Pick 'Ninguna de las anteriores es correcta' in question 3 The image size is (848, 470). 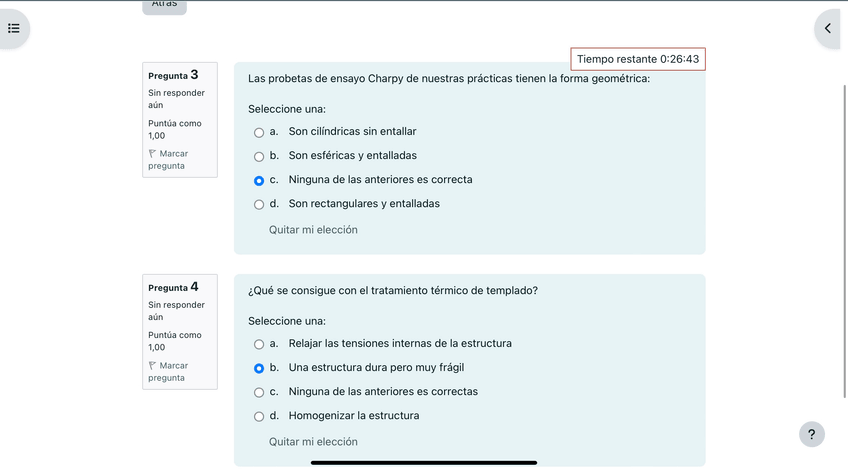tap(259, 180)
